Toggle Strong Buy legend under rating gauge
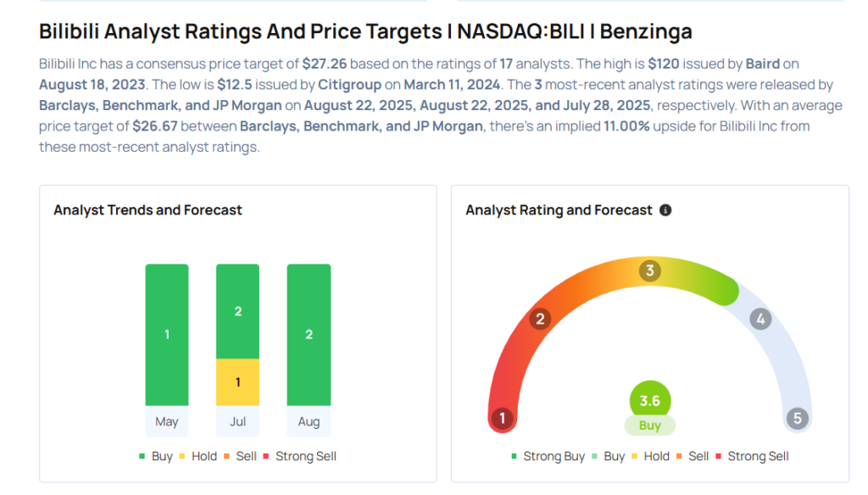 click(547, 456)
